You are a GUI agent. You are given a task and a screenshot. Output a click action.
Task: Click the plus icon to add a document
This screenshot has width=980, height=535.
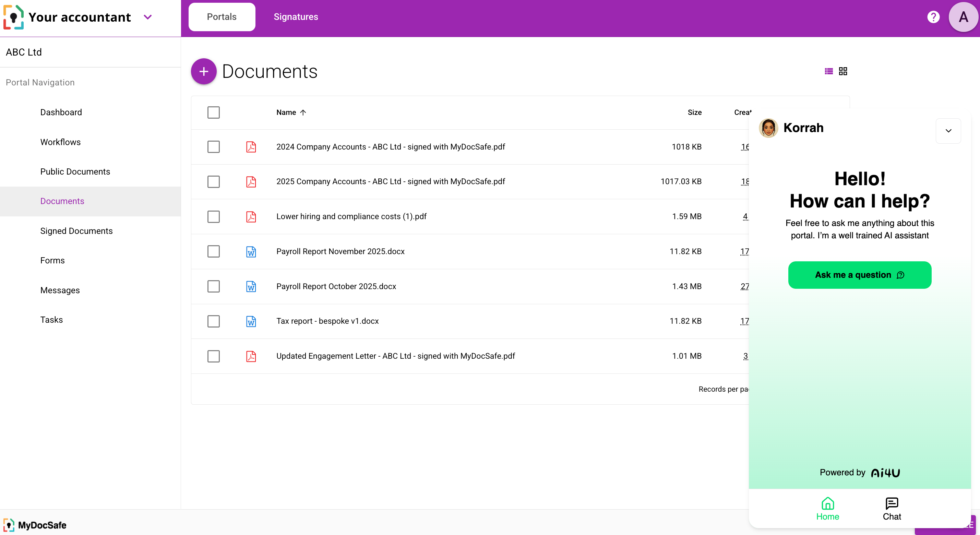204,71
